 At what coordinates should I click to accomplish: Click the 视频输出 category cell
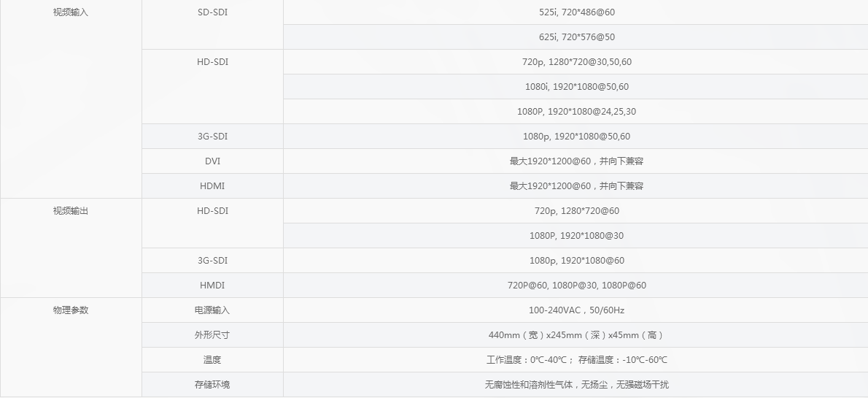click(71, 211)
